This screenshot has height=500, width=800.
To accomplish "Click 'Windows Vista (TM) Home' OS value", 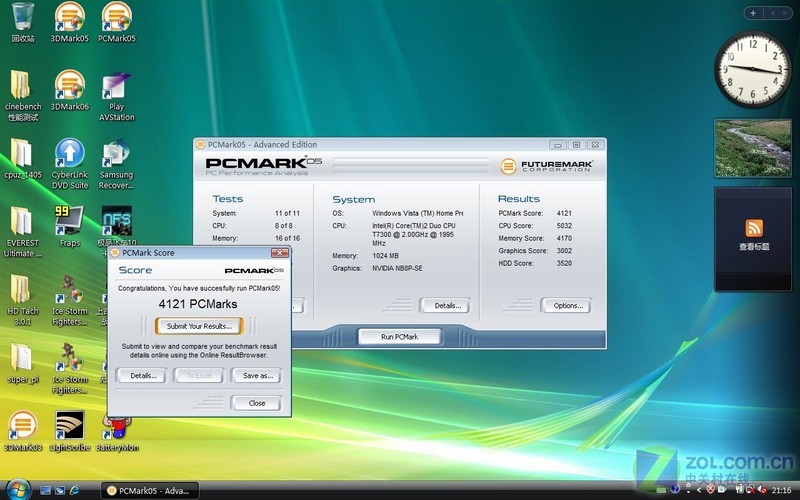I will pyautogui.click(x=417, y=213).
